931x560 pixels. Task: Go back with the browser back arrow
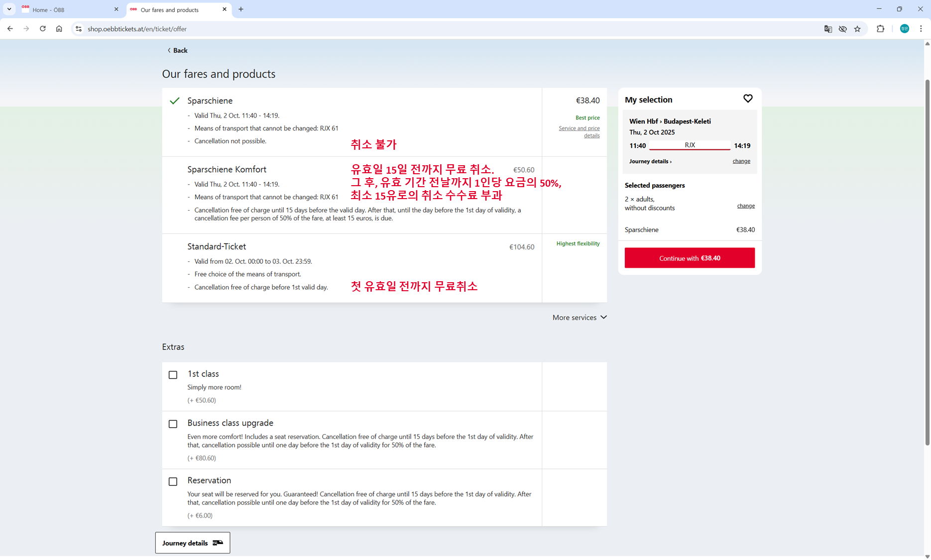click(x=10, y=29)
